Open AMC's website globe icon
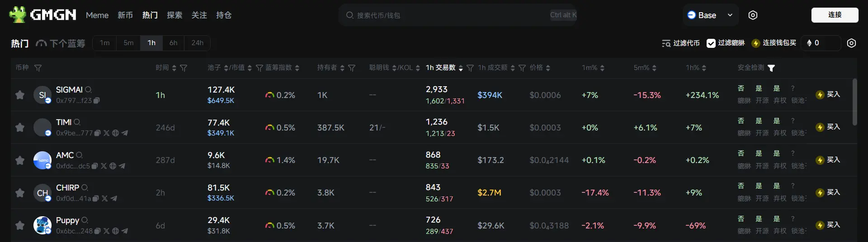868x242 pixels. 113,166
